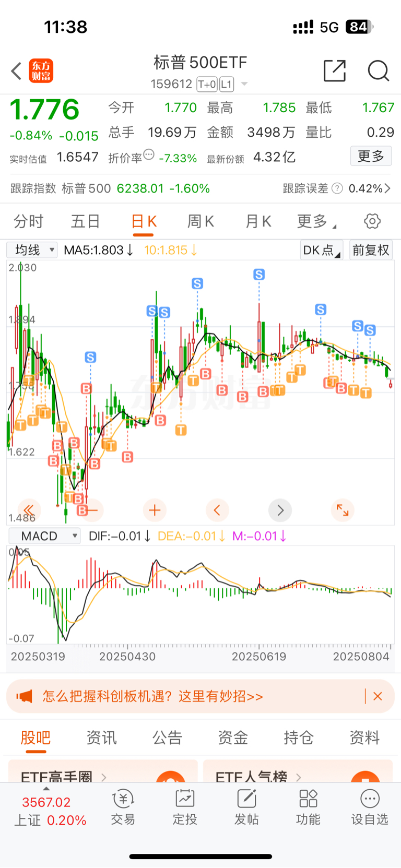Screen dimensions: 401x868
Task: Open the search magnifier icon
Action: tap(378, 70)
